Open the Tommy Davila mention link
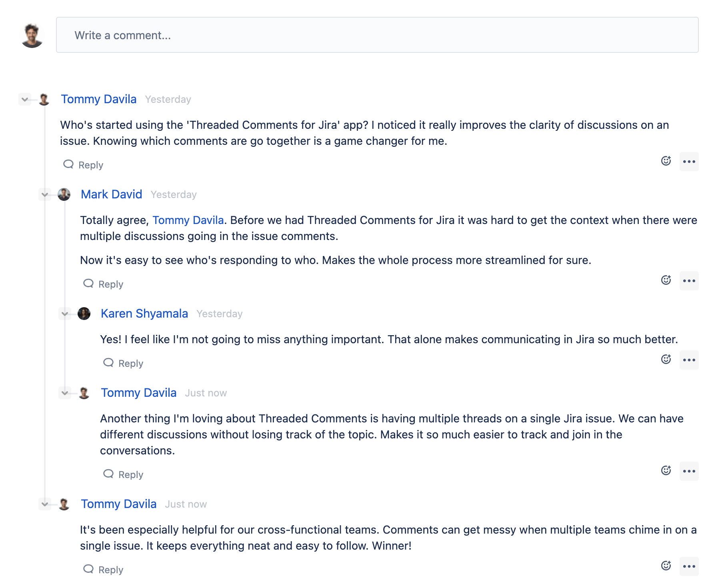This screenshot has height=588, width=720. 188,220
